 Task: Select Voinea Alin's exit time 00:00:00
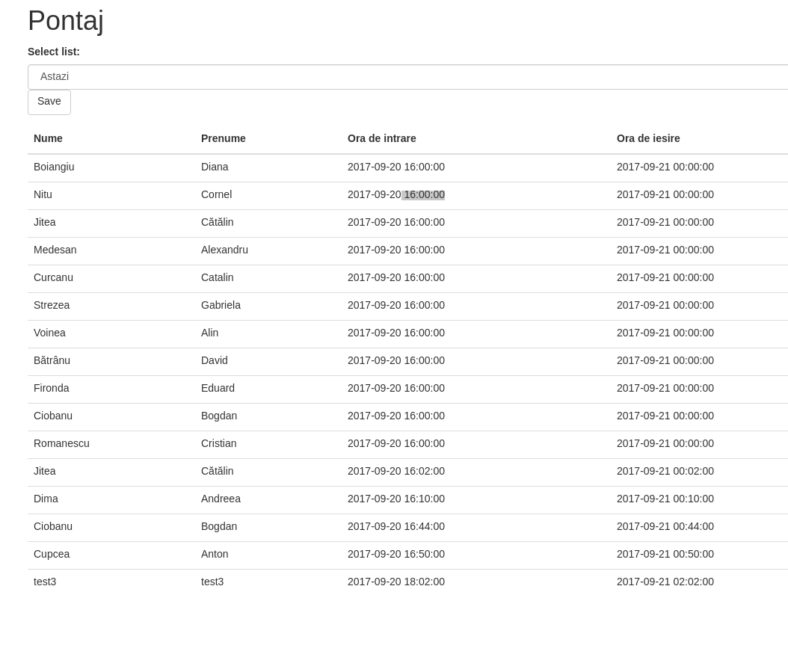coord(665,333)
